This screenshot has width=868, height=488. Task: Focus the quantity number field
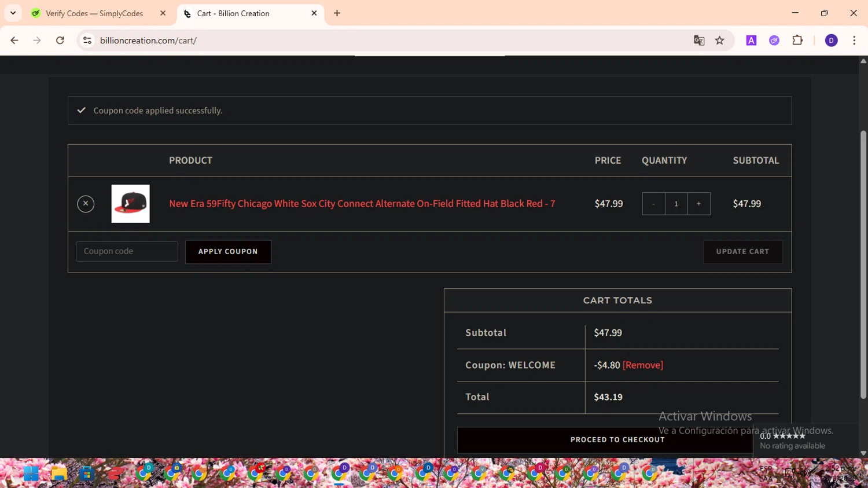pyautogui.click(x=676, y=204)
